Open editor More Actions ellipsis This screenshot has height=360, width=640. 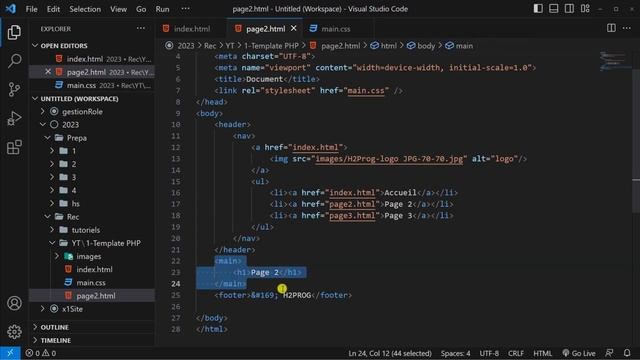627,28
